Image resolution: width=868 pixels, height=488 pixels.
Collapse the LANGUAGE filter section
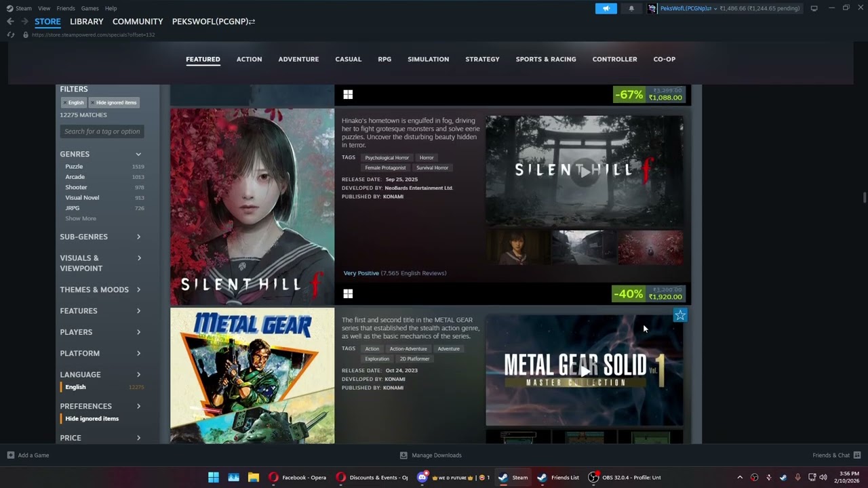(x=102, y=374)
